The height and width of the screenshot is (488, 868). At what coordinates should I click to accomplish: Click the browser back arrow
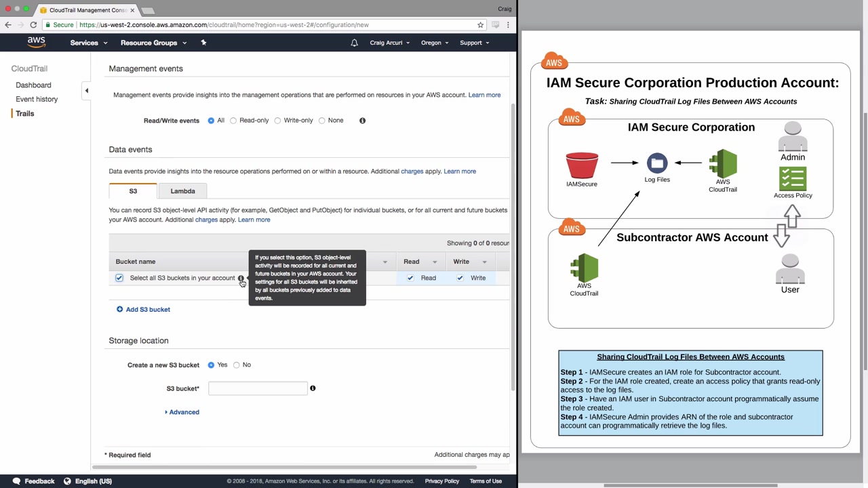[8, 25]
